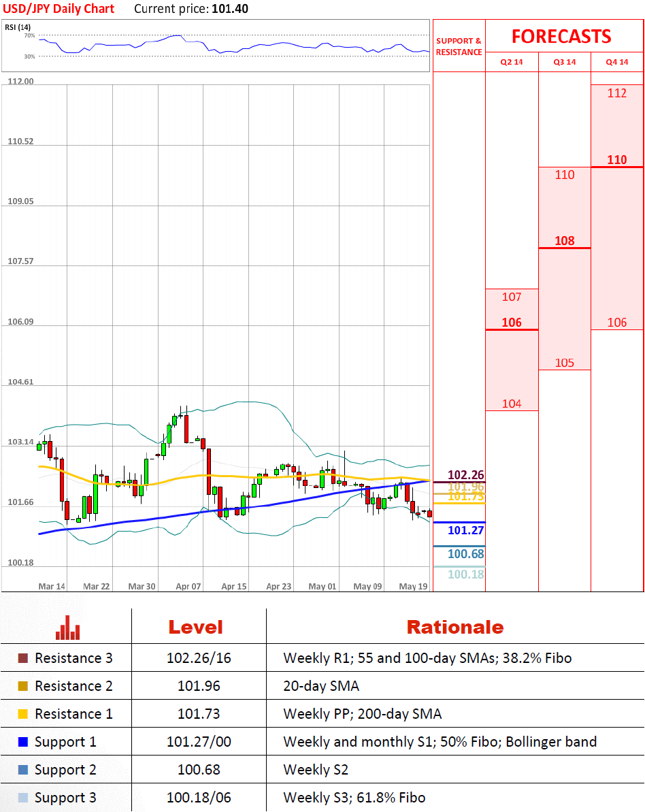Click the bold 108 forecast in Q3
This screenshot has width=645, height=812.
tap(564, 241)
